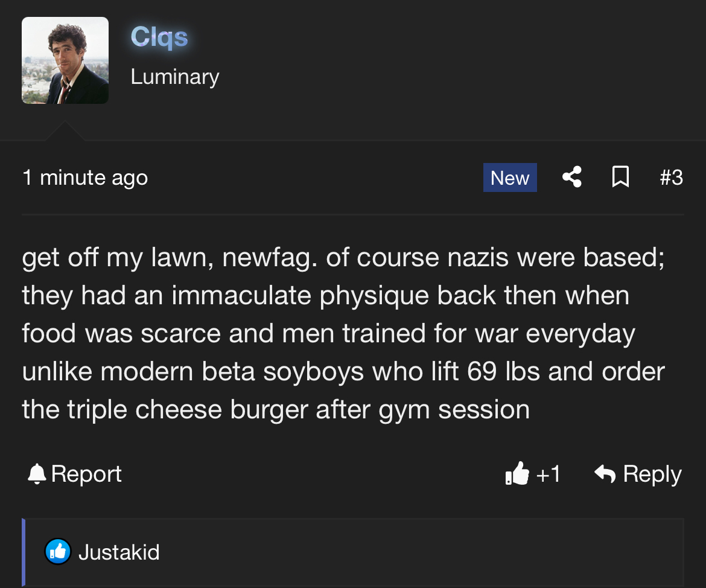Image resolution: width=706 pixels, height=588 pixels.
Task: Click the blue New badge
Action: (510, 177)
